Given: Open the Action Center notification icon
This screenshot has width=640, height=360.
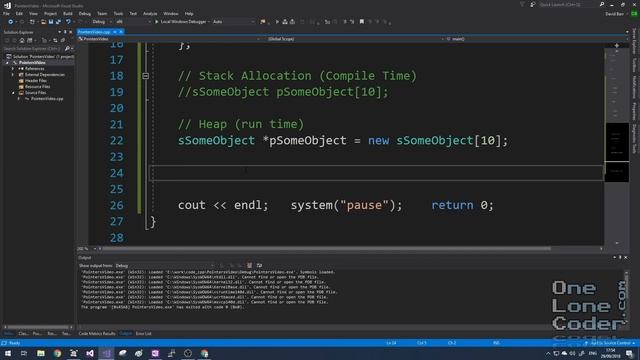Looking at the screenshot, I should [629, 353].
